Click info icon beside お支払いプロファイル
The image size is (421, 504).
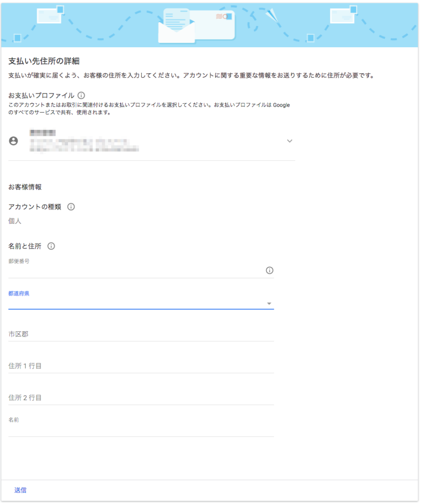pos(81,95)
